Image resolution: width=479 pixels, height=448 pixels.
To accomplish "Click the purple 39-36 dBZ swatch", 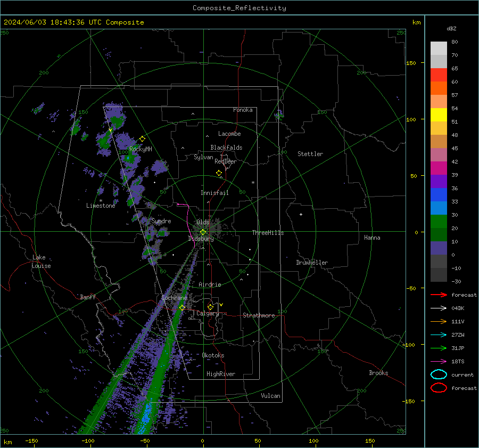I will 439,181.
